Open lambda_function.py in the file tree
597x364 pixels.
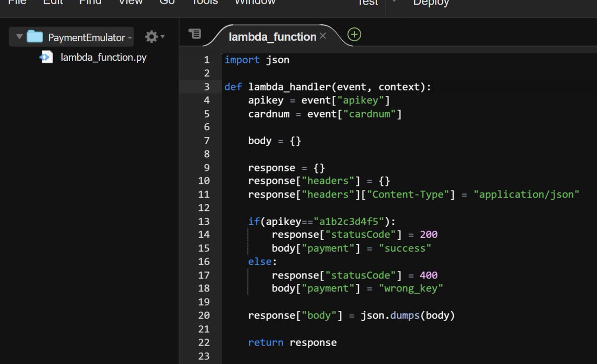(103, 57)
